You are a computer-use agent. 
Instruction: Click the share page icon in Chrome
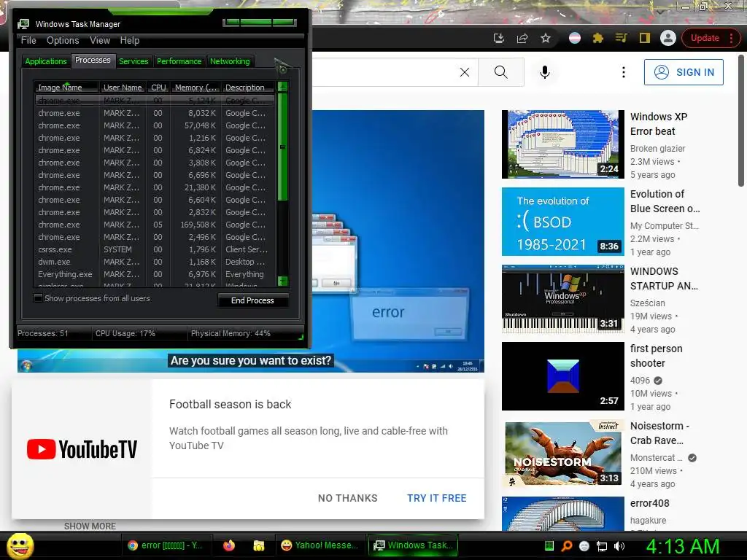tap(522, 38)
